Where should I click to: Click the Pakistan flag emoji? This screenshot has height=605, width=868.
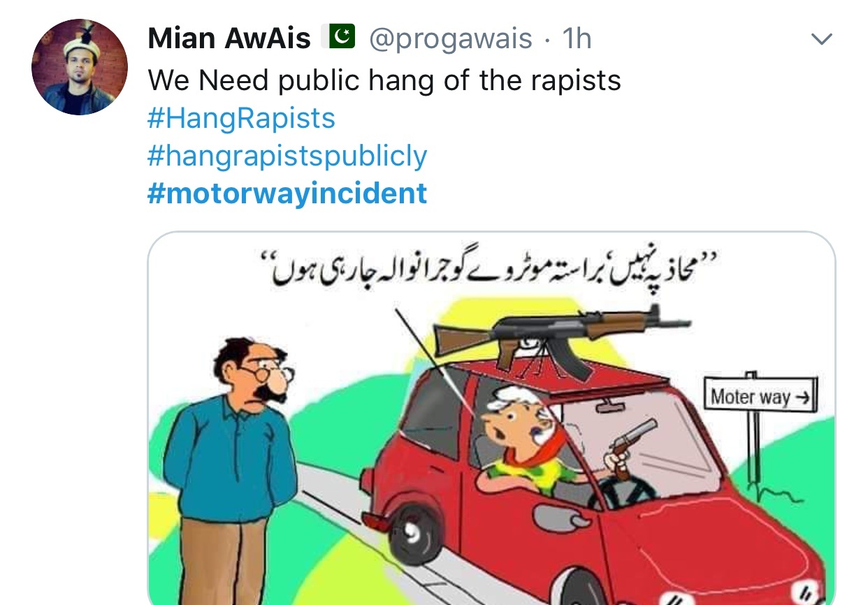coord(338,37)
